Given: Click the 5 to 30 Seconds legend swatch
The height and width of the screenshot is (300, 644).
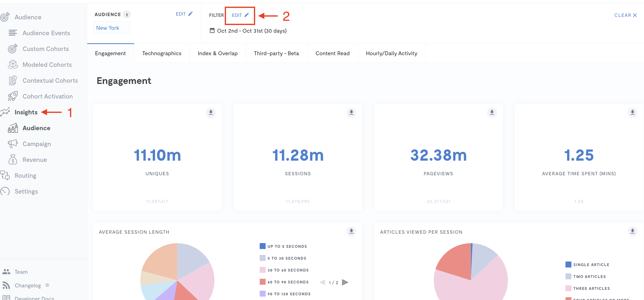Looking at the screenshot, I should (262, 258).
